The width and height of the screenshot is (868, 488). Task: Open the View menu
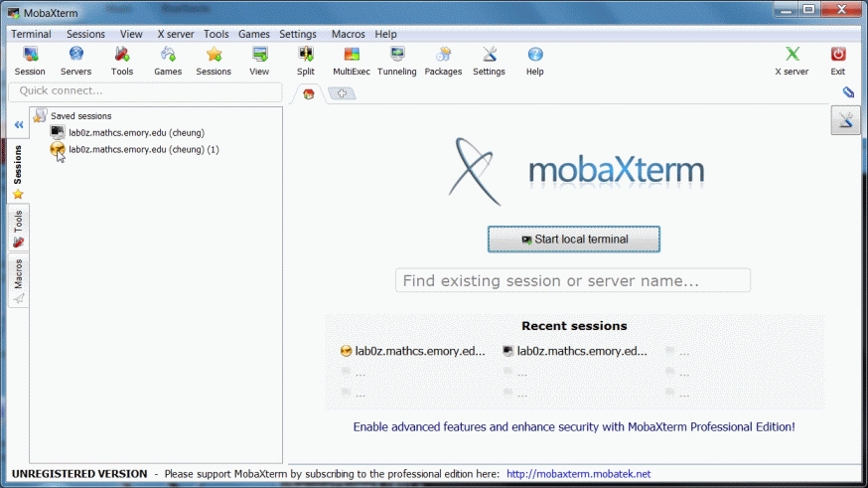click(x=131, y=34)
